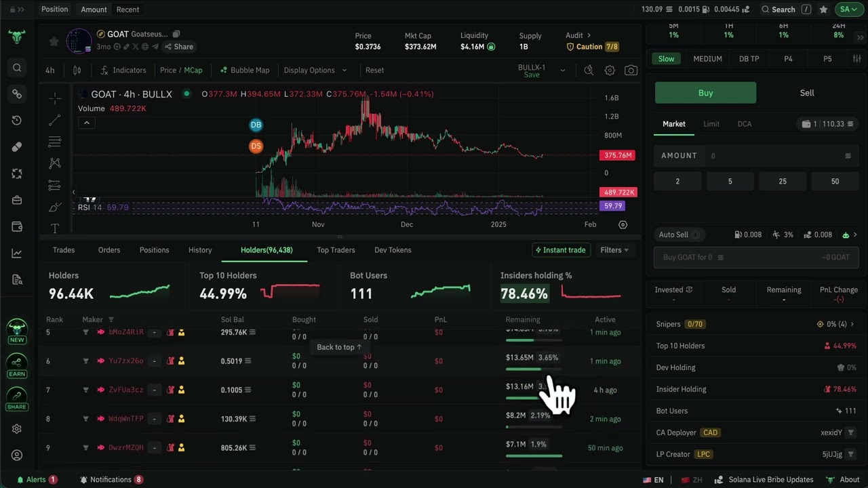
Task: Choose the 25 quick amount preset
Action: (x=783, y=182)
